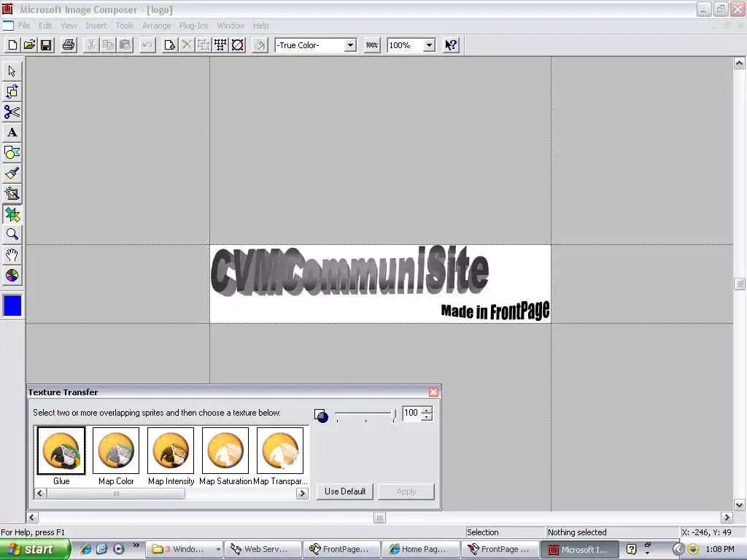
Task: Click the Paste toolbar icon
Action: (x=125, y=45)
